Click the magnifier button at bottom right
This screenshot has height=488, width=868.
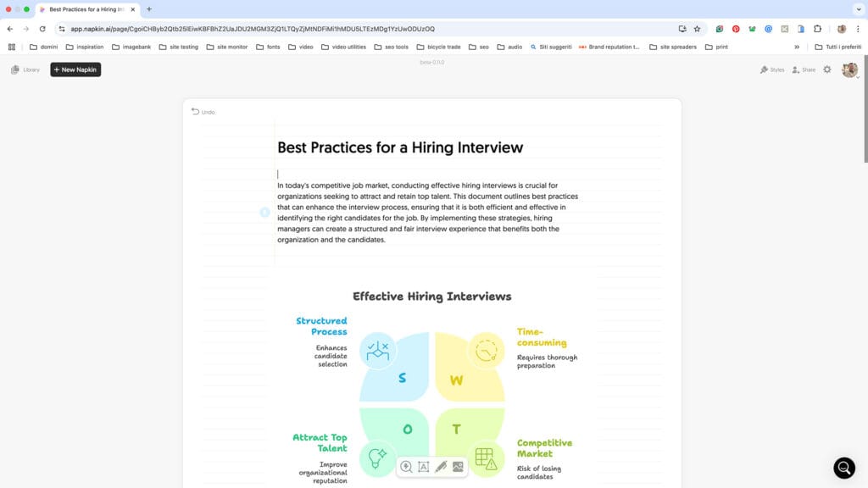(844, 468)
